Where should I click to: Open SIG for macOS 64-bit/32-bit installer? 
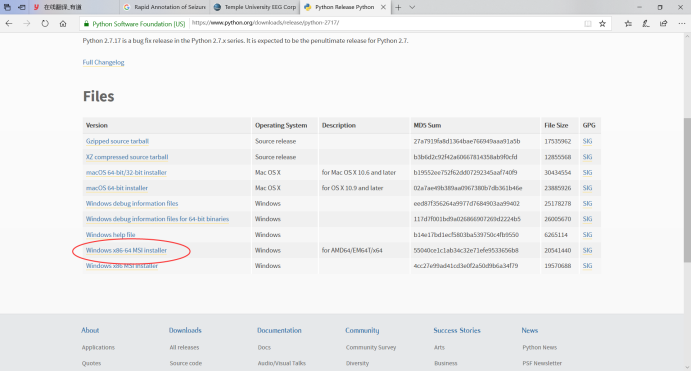pyautogui.click(x=587, y=172)
